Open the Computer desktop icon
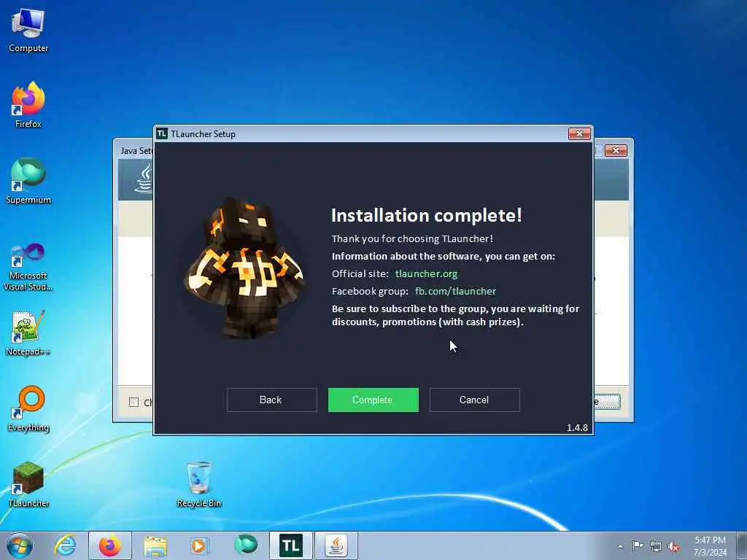Screen dimensions: 747x560 (x=28, y=31)
